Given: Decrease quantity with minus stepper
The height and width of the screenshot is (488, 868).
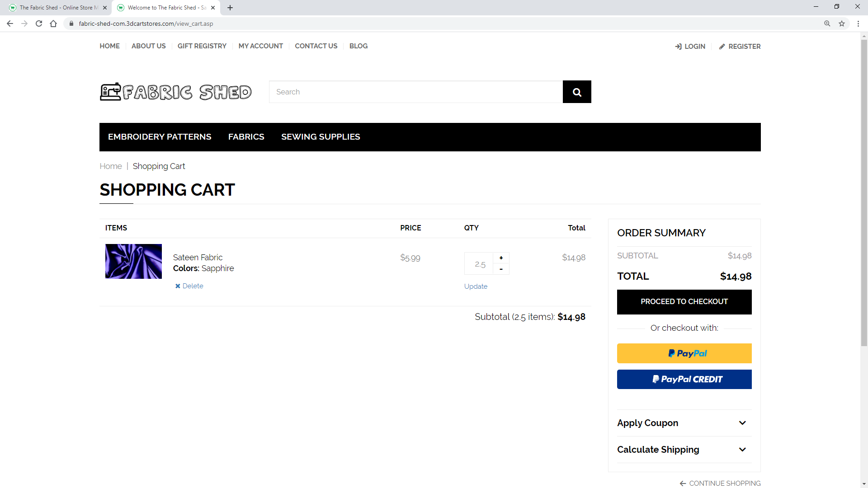Looking at the screenshot, I should coord(501,269).
